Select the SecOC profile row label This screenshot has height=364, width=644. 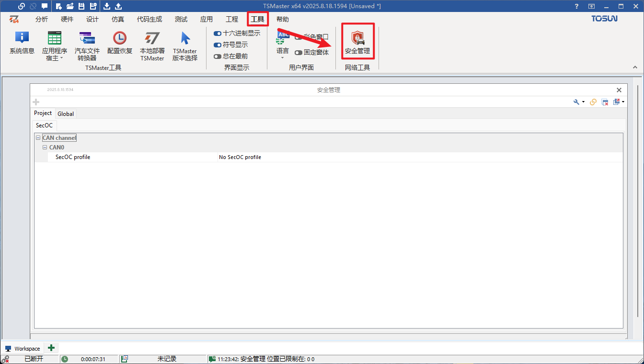click(73, 157)
